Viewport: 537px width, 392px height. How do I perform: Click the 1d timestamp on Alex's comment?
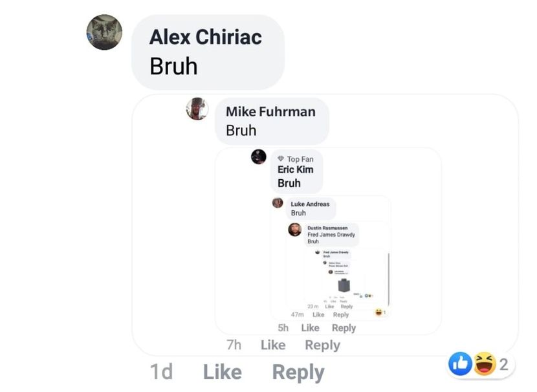click(x=161, y=372)
